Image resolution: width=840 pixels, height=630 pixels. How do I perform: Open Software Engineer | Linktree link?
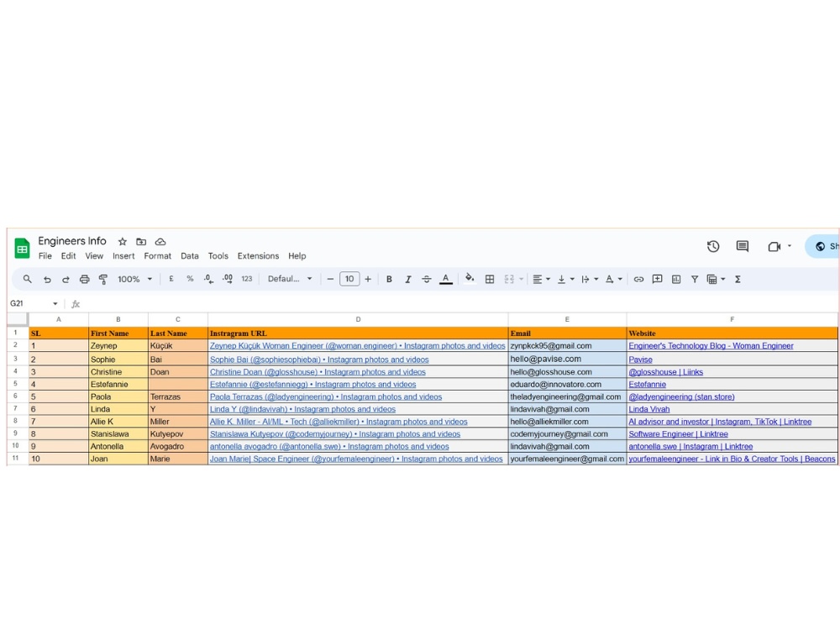[x=678, y=434]
